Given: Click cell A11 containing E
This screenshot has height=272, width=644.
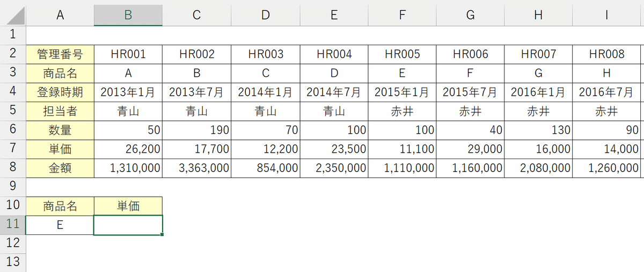Looking at the screenshot, I should pyautogui.click(x=60, y=225).
